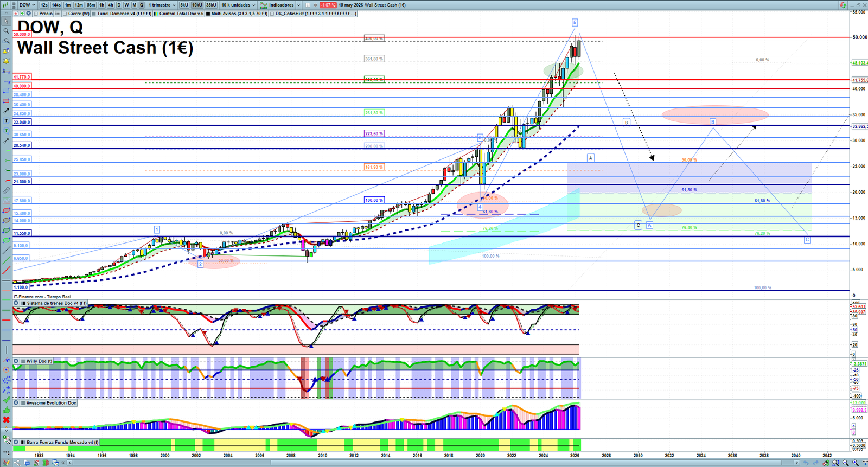Set chart to 10kU units
The height and width of the screenshot is (467, 868).
[197, 5]
